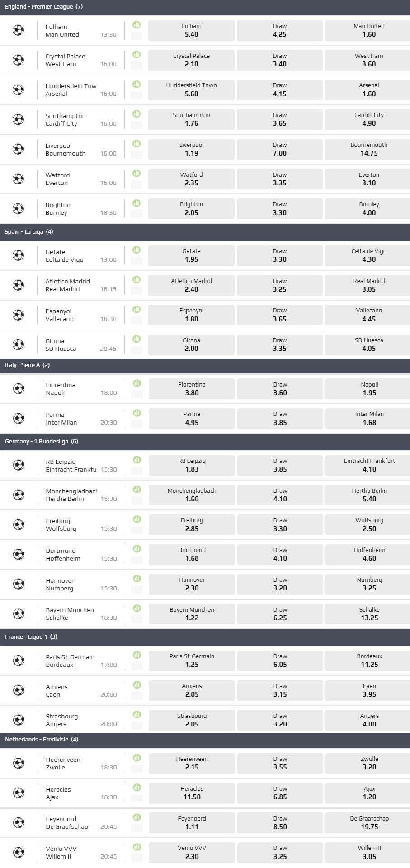Toggle the small gray box under Feyenoord-De Graafschap stats icon
The width and height of the screenshot is (410, 868).
(x=137, y=827)
